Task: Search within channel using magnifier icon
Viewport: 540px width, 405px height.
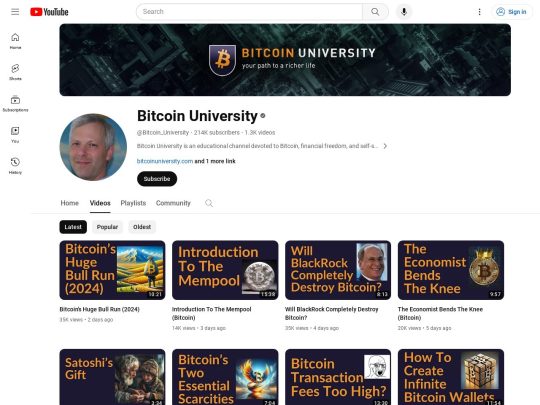Action: tap(209, 203)
